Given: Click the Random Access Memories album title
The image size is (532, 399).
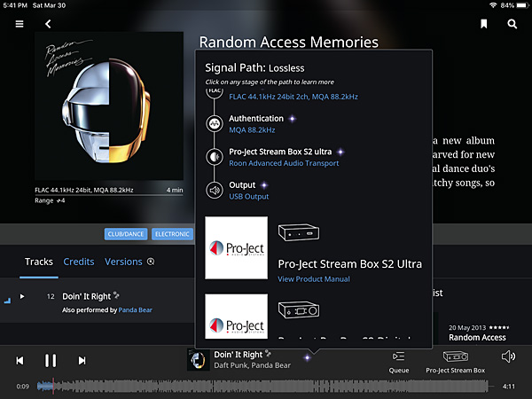Looking at the screenshot, I should [288, 42].
